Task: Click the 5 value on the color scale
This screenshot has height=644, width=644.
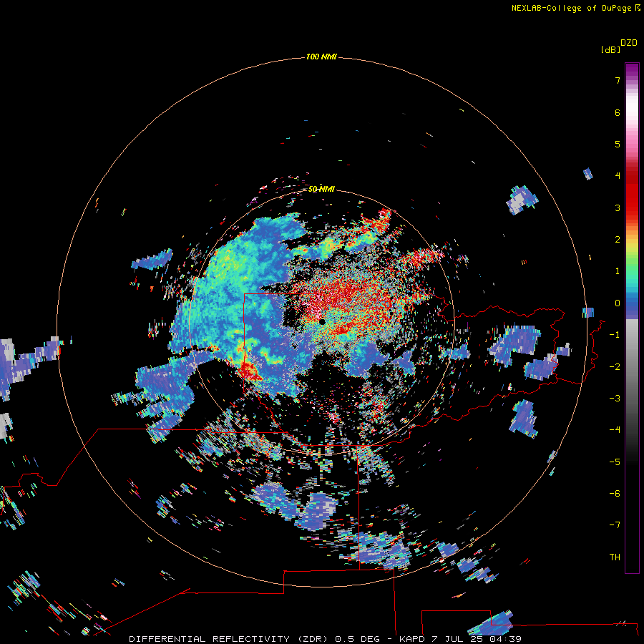Action: point(618,144)
